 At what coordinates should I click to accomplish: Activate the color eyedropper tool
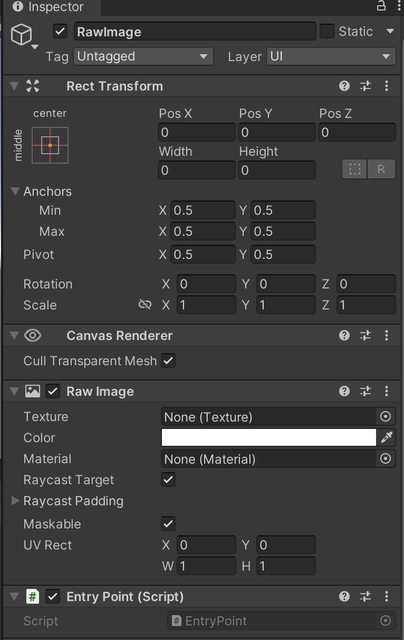pyautogui.click(x=386, y=438)
